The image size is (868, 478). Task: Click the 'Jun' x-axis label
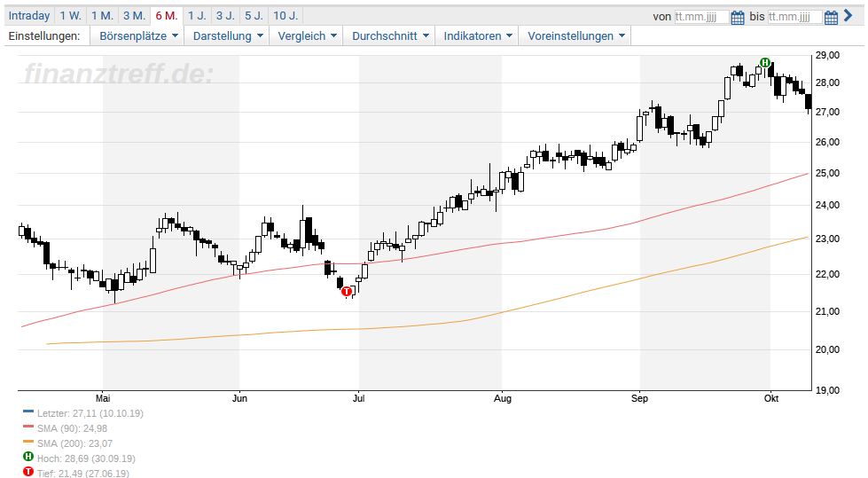tap(239, 398)
